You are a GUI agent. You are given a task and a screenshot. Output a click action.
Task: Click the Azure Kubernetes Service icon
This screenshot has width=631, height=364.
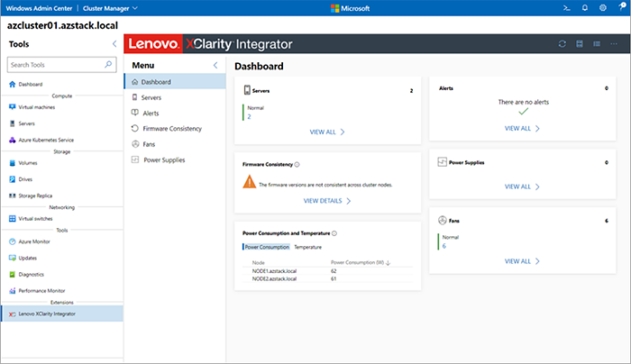tap(12, 140)
